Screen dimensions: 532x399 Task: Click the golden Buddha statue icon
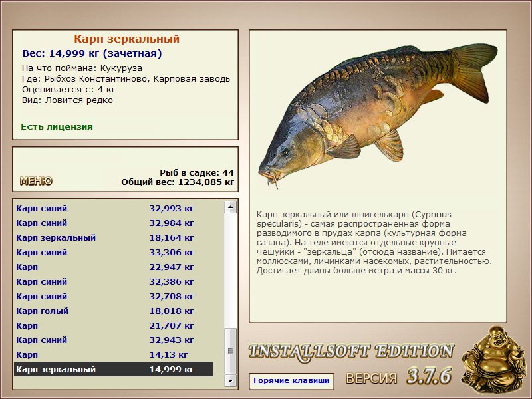pos(493,357)
